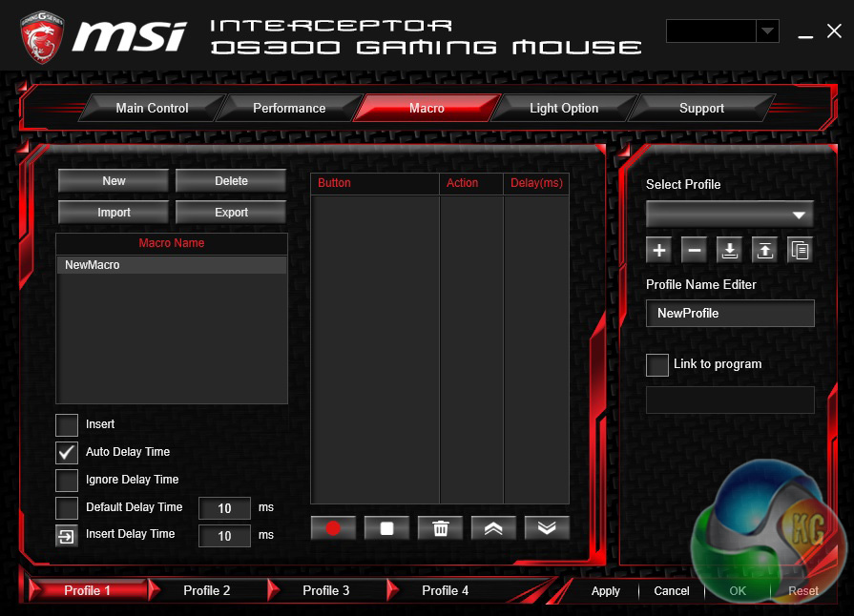The width and height of the screenshot is (854, 616).
Task: Click the Link to program path field
Action: 730,400
